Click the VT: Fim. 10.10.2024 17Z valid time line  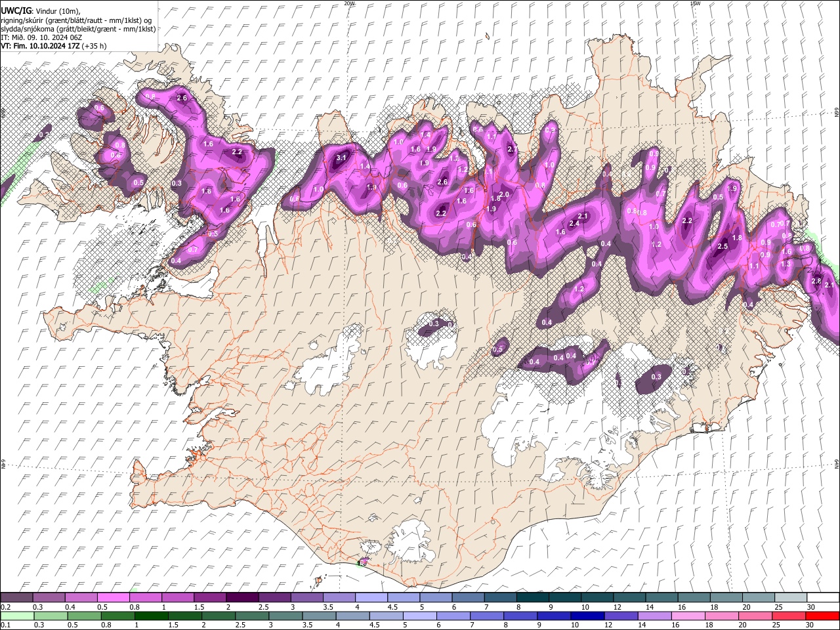pos(54,46)
